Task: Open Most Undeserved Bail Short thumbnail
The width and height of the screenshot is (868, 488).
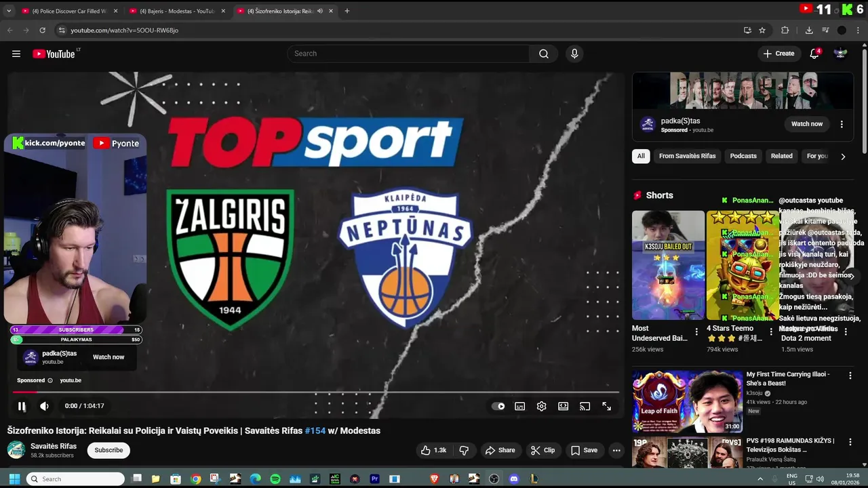Action: (668, 265)
